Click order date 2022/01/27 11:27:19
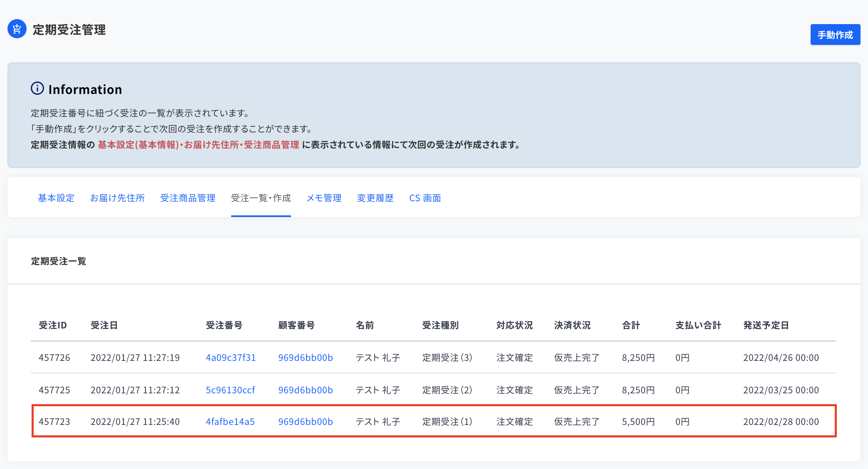 135,358
